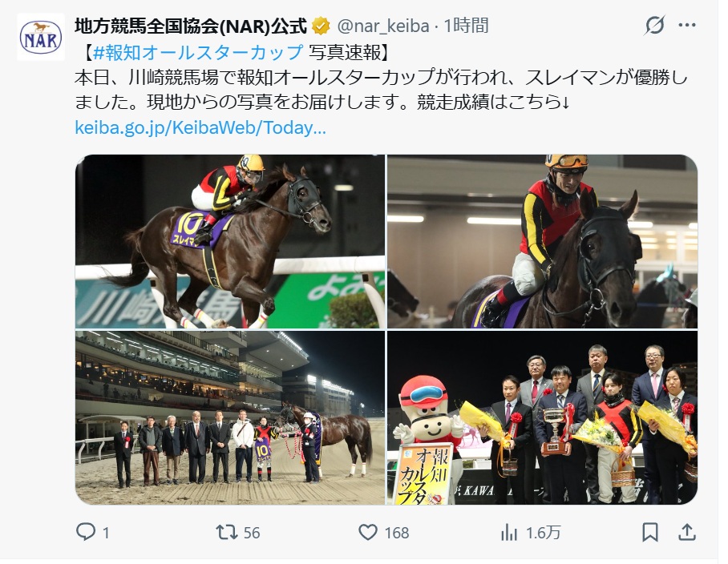This screenshot has width=728, height=564.
Task: Click the gold verified badge
Action: click(x=321, y=26)
